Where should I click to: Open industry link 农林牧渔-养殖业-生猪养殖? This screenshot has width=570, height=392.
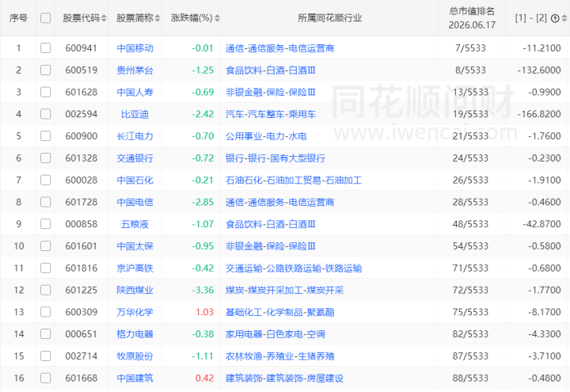pyautogui.click(x=280, y=356)
